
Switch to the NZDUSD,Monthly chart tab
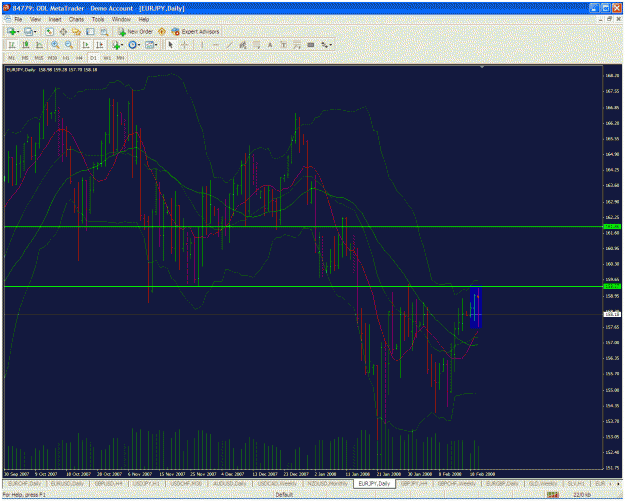(328, 484)
